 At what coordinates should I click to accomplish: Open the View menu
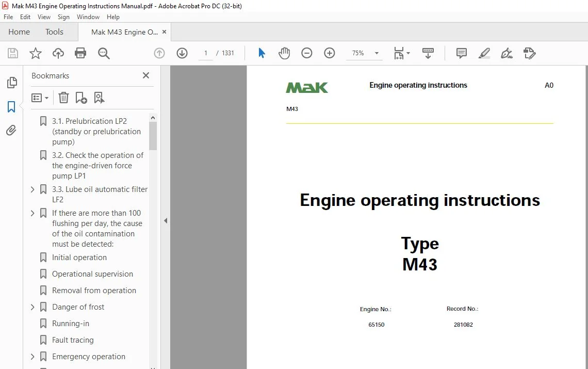(44, 17)
